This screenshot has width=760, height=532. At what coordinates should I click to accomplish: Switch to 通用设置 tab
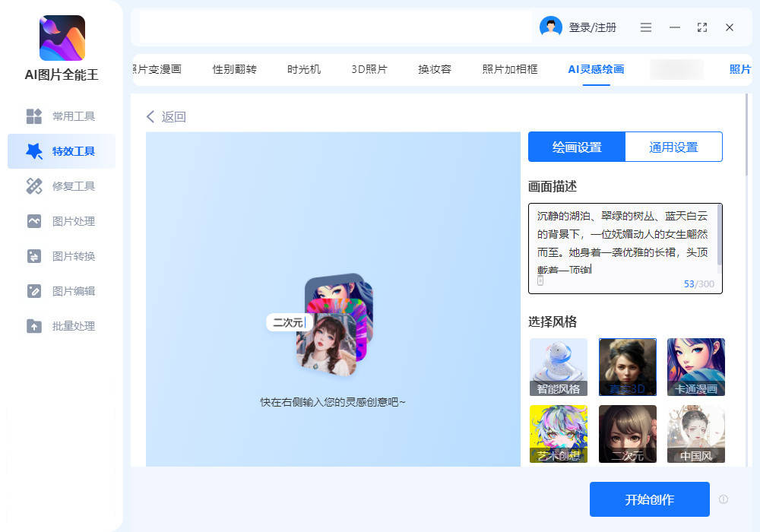point(673,147)
